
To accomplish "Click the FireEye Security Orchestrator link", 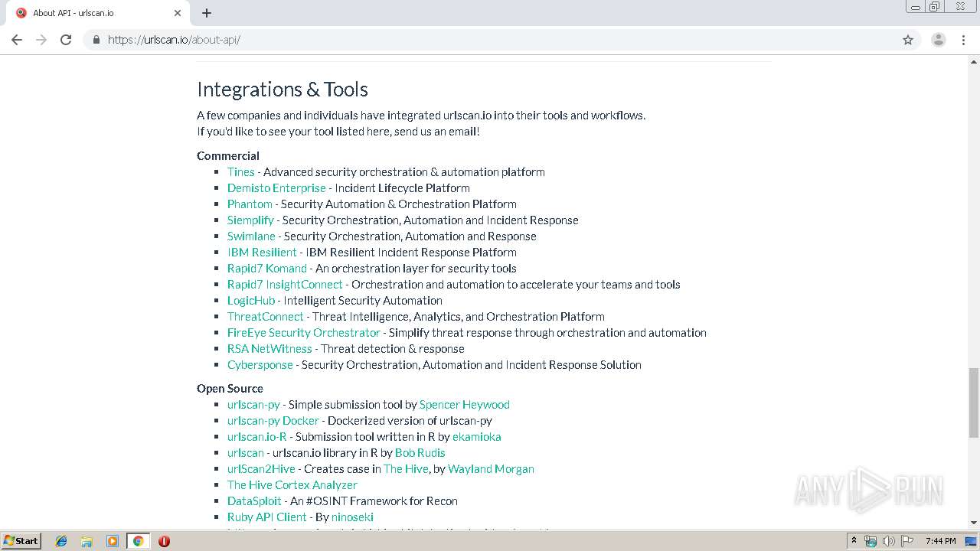I will [x=304, y=333].
